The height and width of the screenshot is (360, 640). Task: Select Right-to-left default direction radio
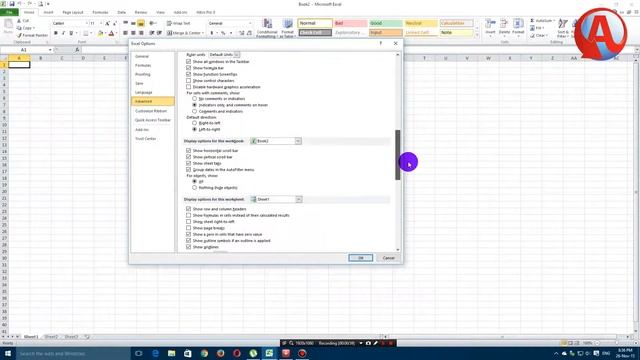pos(194,123)
